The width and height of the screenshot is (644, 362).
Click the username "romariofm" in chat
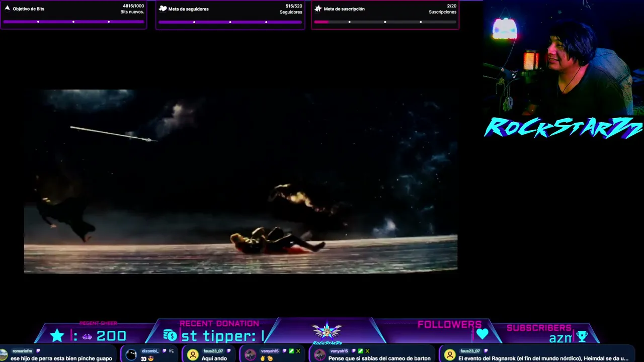click(x=22, y=351)
